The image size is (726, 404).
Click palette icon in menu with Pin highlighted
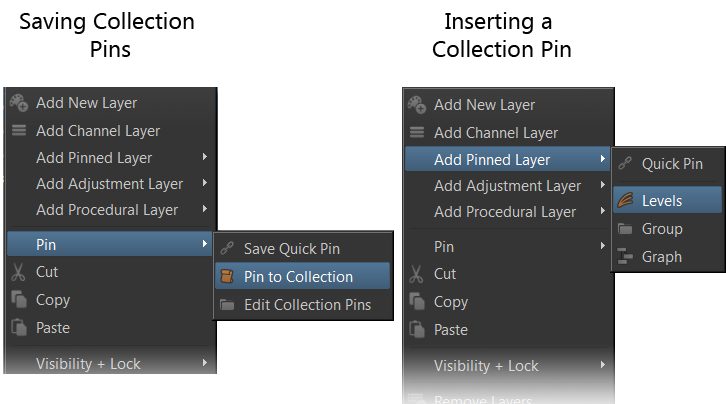point(18,102)
